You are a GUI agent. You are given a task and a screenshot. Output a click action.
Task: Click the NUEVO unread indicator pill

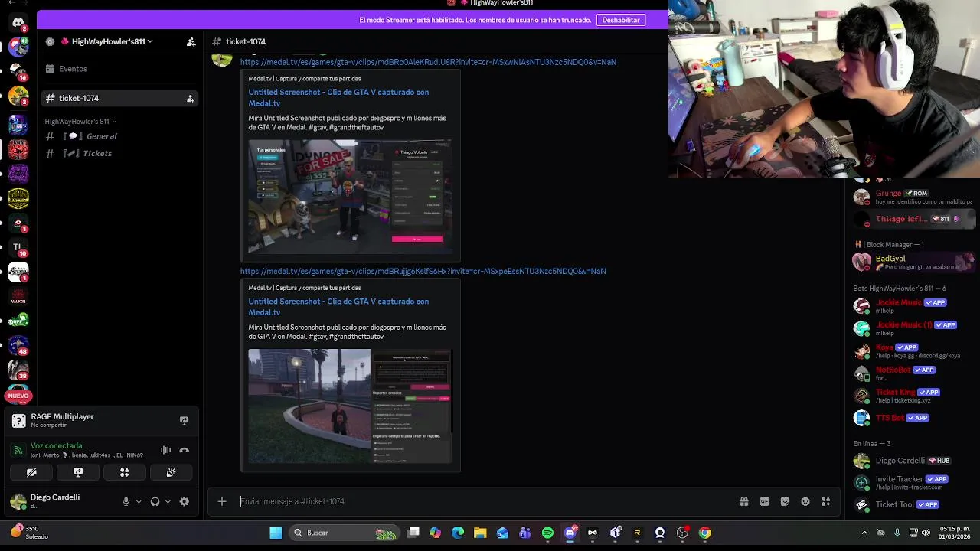[x=18, y=396]
